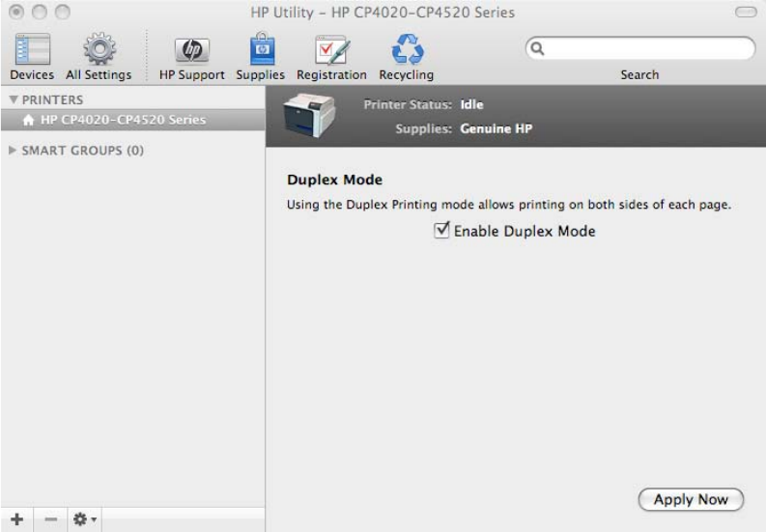Click the Duplex Mode heading
The width and height of the screenshot is (766, 532).
point(334,180)
